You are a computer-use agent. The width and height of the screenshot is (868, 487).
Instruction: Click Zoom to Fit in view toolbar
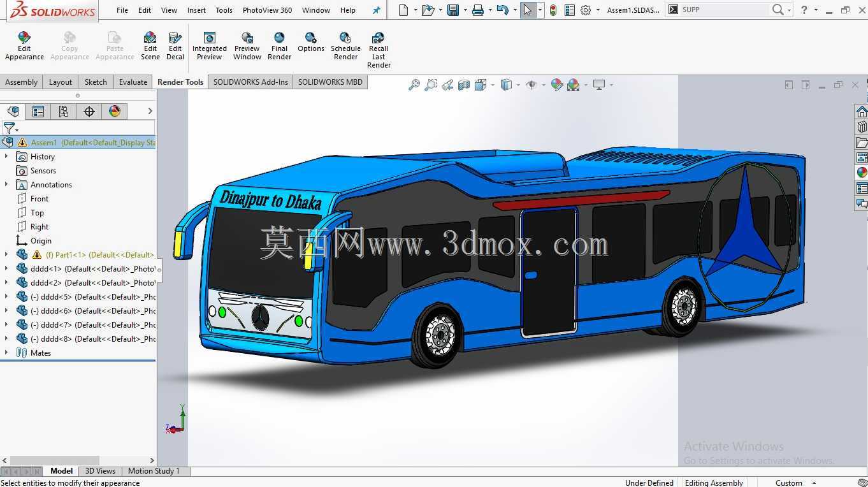tap(414, 85)
